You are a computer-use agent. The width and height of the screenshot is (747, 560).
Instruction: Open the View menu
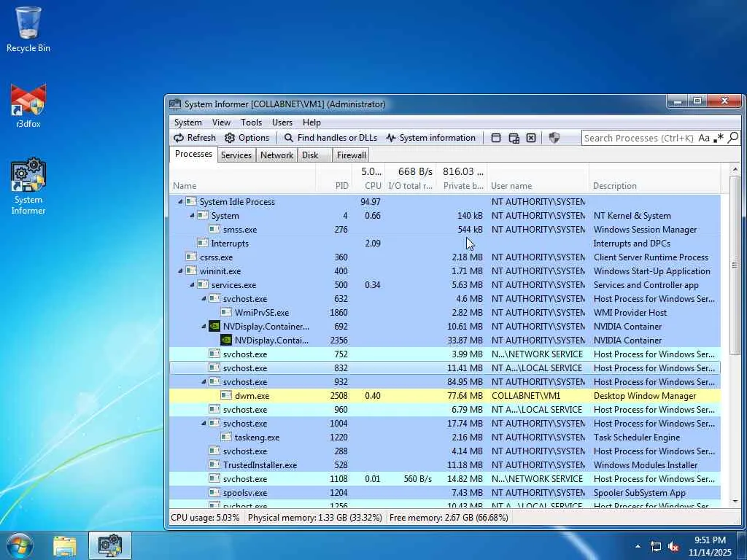[x=221, y=122]
